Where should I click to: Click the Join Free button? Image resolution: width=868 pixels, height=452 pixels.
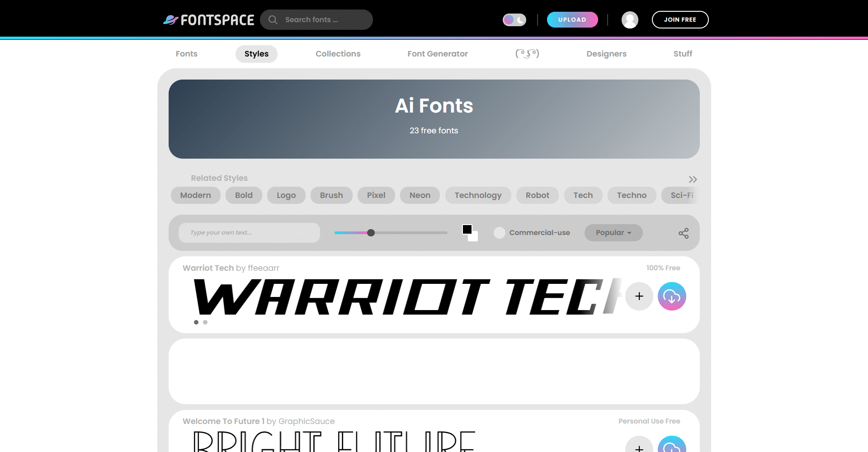click(x=680, y=20)
